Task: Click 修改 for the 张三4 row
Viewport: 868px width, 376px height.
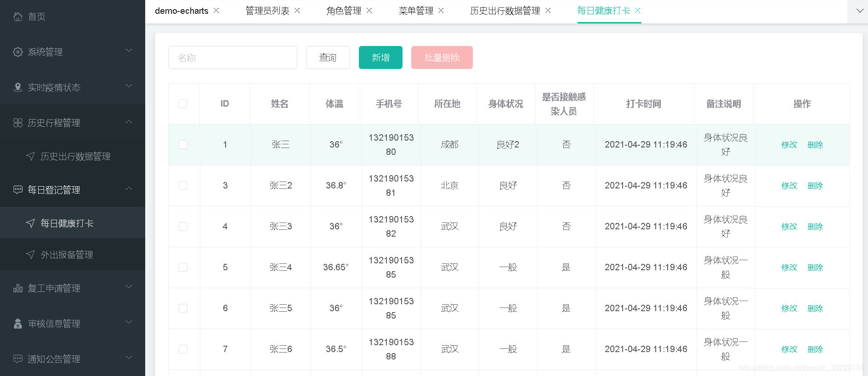Action: [789, 268]
